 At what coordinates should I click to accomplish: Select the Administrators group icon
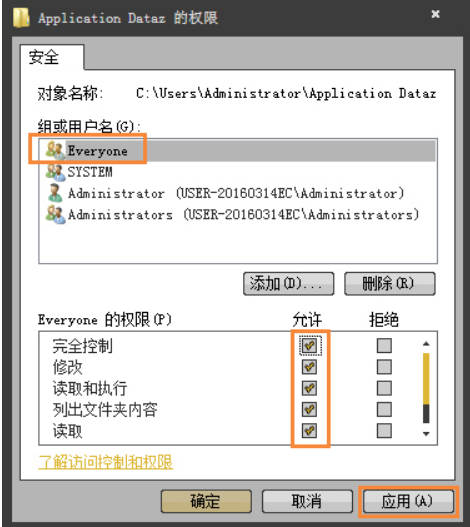(x=55, y=215)
